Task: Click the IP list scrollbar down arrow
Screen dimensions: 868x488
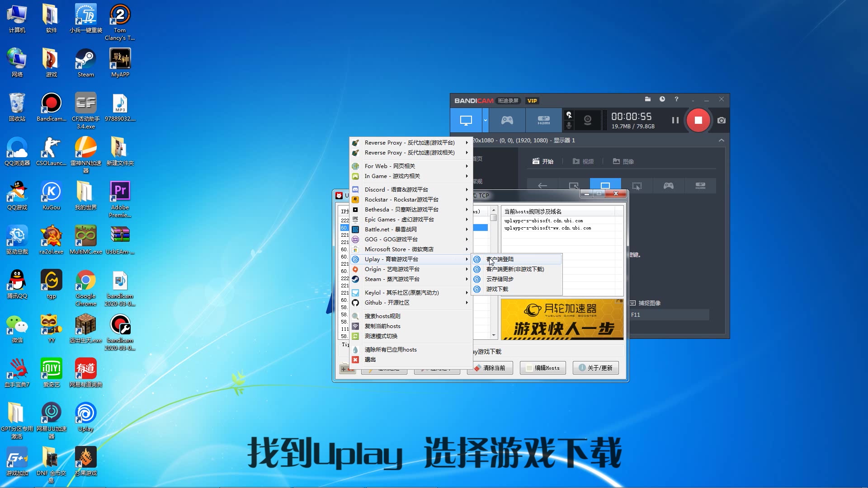Action: 494,335
